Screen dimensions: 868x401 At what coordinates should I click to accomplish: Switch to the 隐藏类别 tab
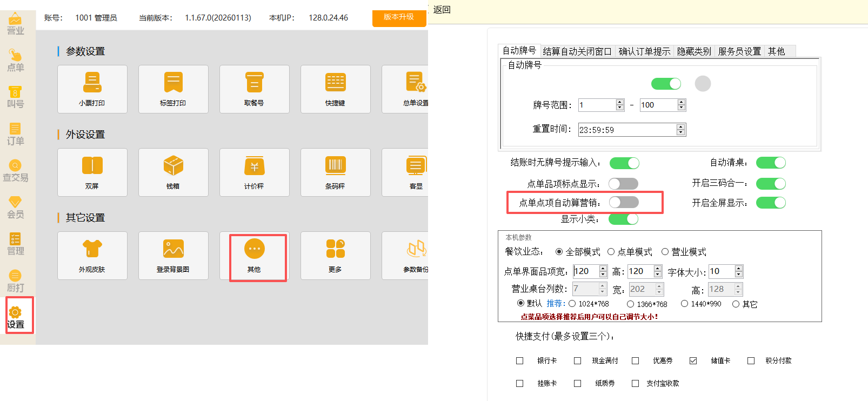tap(694, 51)
